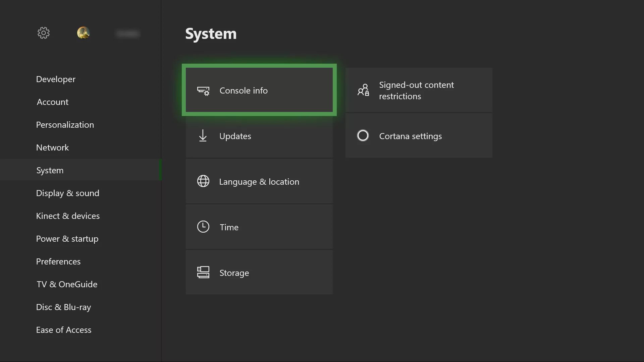The height and width of the screenshot is (362, 644).
Task: Click the Cortana circle icon
Action: coord(363,136)
